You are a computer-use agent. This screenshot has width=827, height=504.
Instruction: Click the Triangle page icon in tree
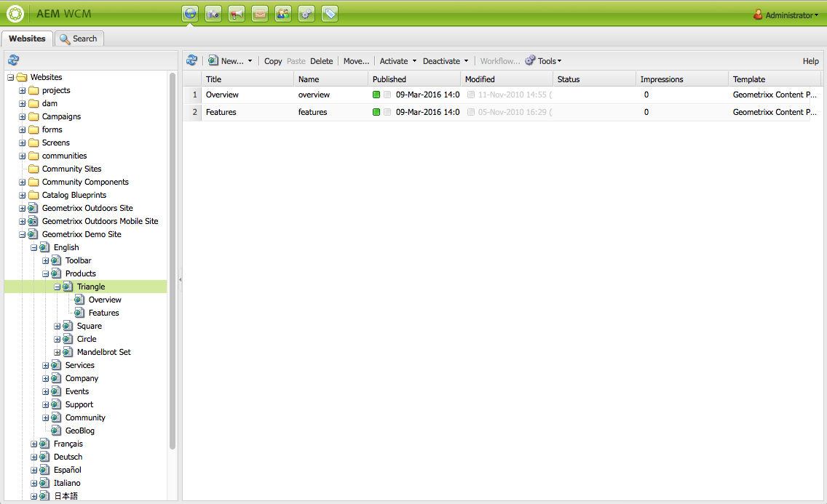(x=68, y=287)
